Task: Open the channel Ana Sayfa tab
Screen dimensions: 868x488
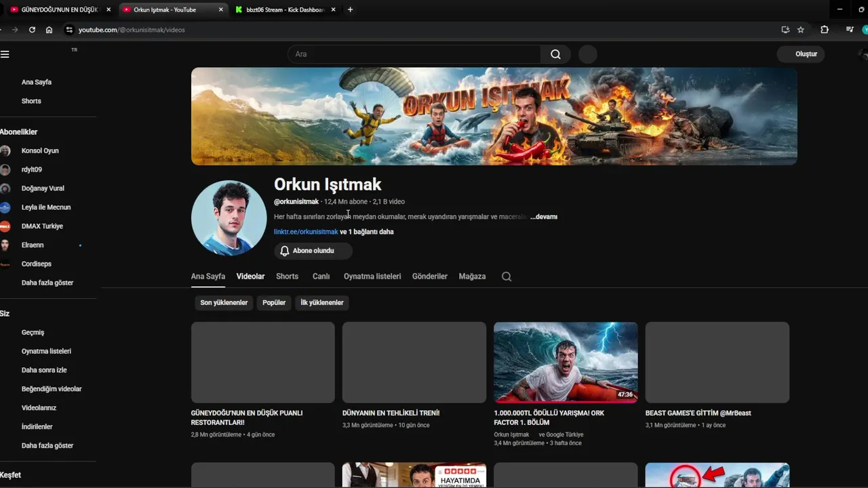Action: pyautogui.click(x=208, y=277)
